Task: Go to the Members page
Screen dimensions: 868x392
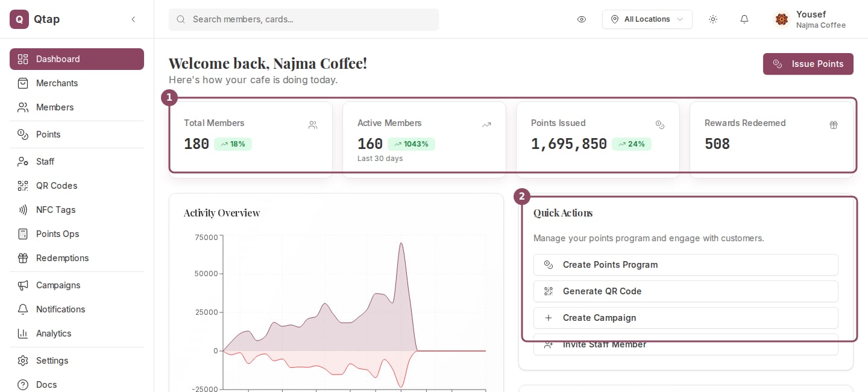Action: pos(77,107)
